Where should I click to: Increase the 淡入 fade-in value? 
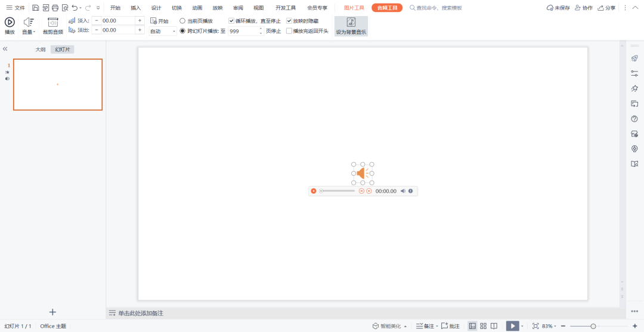140,20
